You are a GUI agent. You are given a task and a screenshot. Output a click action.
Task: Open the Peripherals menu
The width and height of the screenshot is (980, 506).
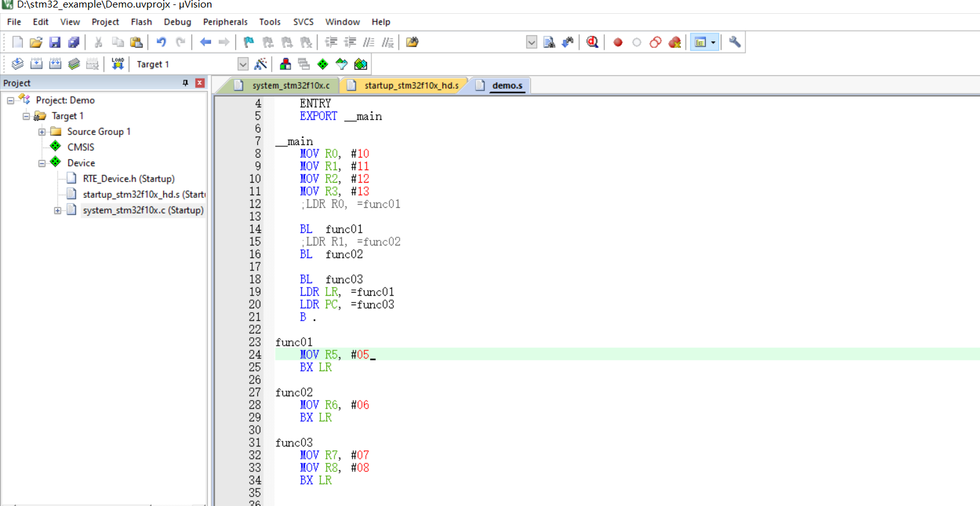tap(225, 22)
